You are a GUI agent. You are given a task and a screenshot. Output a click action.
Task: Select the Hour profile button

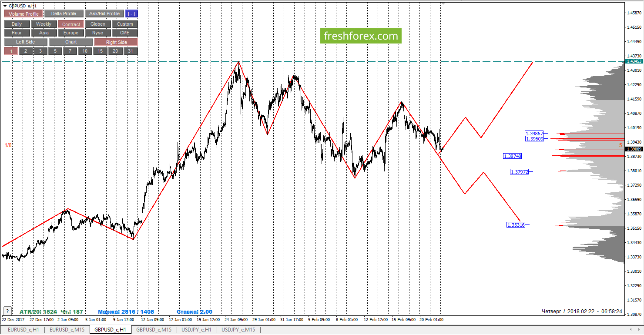17,33
